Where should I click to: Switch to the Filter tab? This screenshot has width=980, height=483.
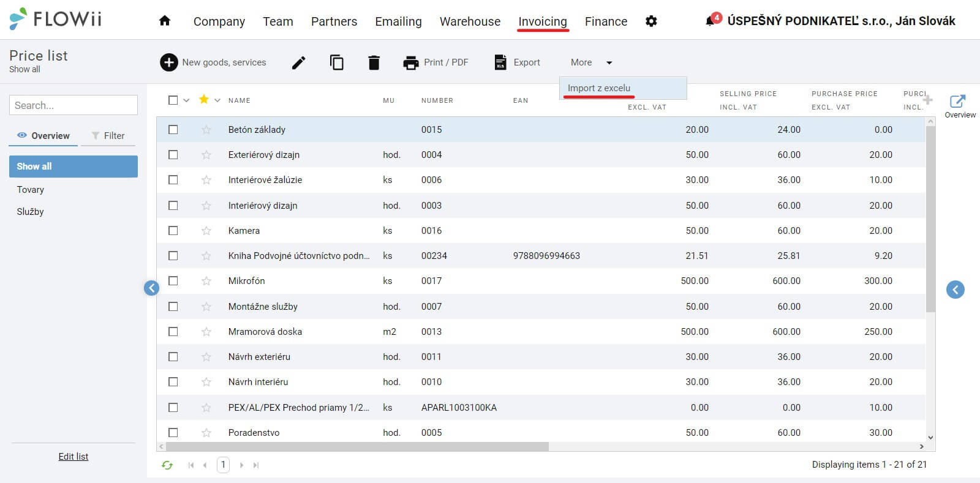(x=108, y=136)
